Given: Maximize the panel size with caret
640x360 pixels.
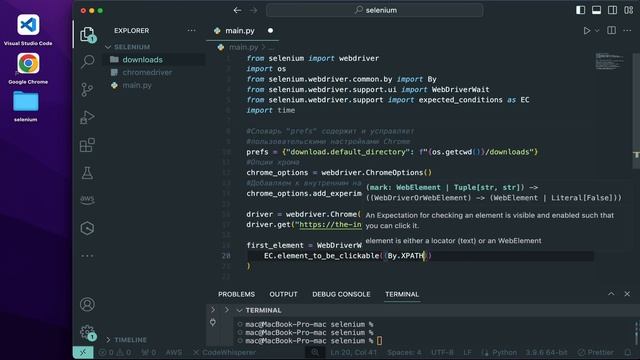Looking at the screenshot, I should (611, 294).
